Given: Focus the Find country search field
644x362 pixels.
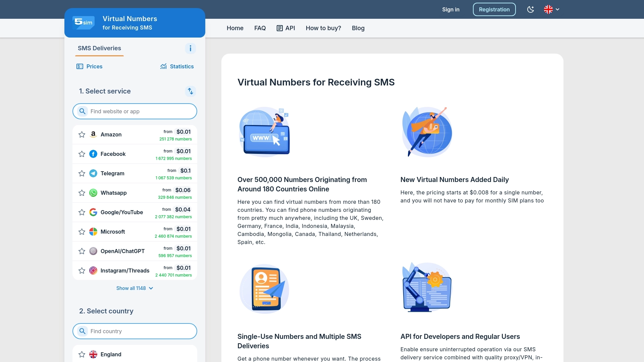Looking at the screenshot, I should pos(135,331).
